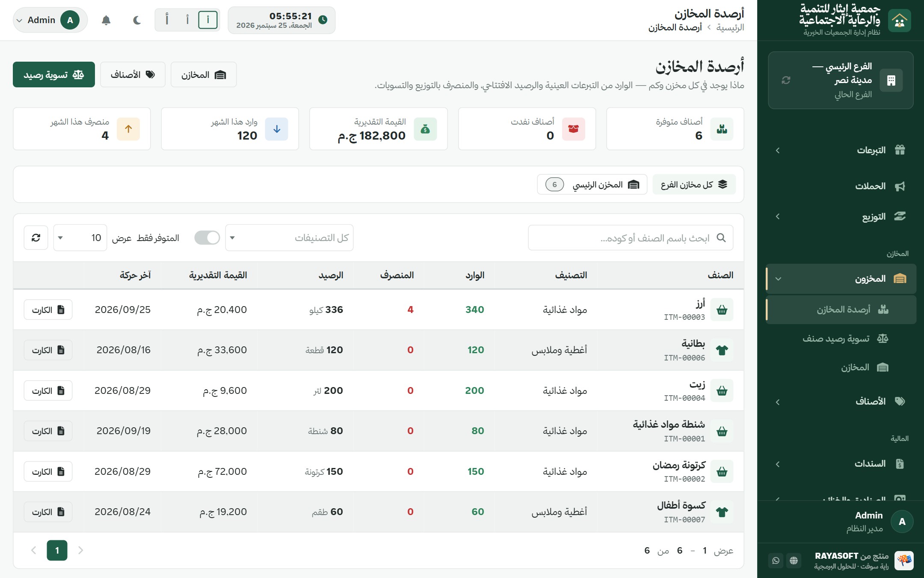Screen dimensions: 924x578
Task: Expand the السندات sidebar menu
Action: click(841, 464)
